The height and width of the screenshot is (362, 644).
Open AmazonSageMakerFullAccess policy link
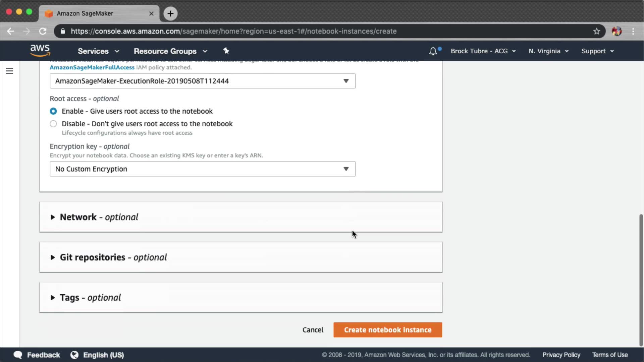pos(92,67)
